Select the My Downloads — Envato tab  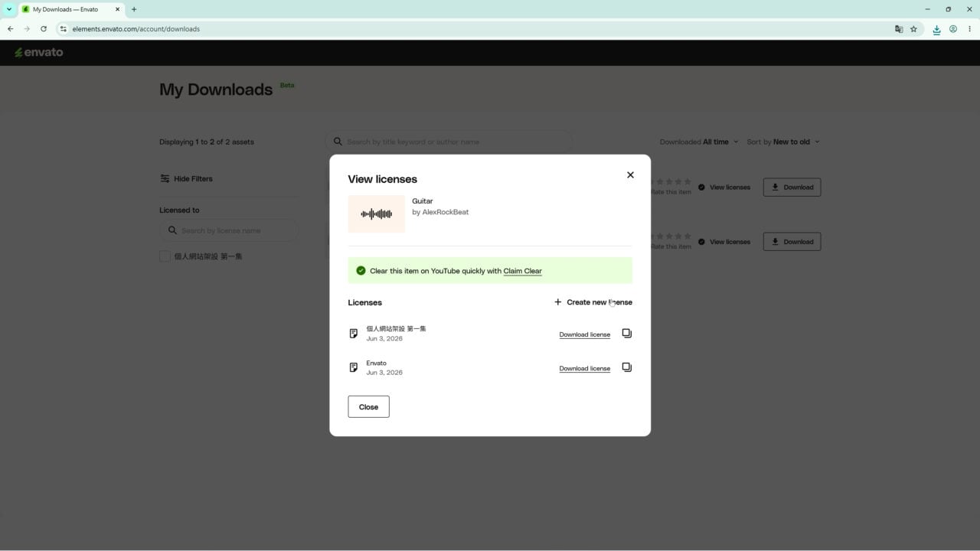[x=70, y=9]
